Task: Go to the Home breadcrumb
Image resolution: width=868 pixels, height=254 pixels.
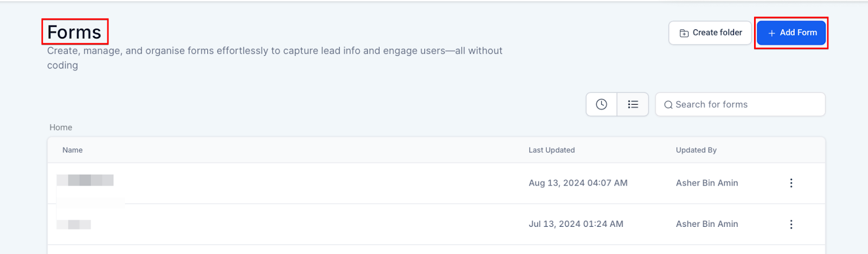Action: coord(61,127)
